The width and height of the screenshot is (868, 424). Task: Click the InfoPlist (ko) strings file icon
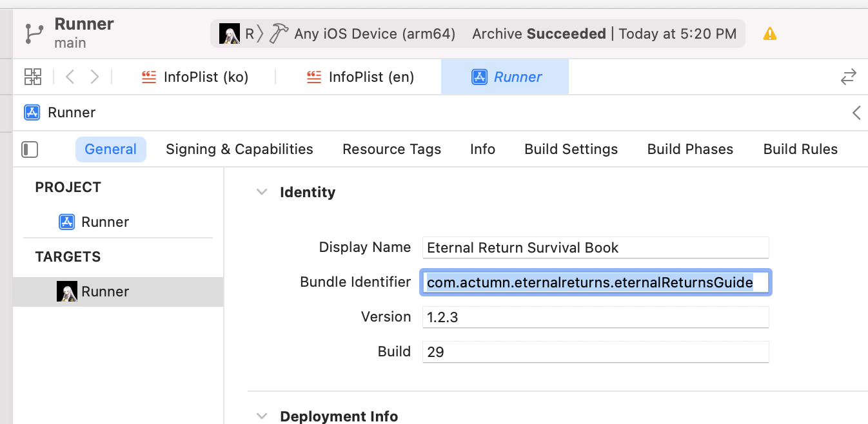(x=150, y=77)
